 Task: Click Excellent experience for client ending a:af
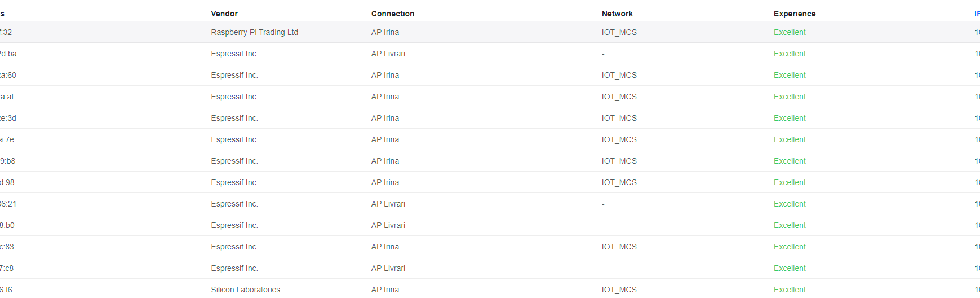(x=790, y=97)
